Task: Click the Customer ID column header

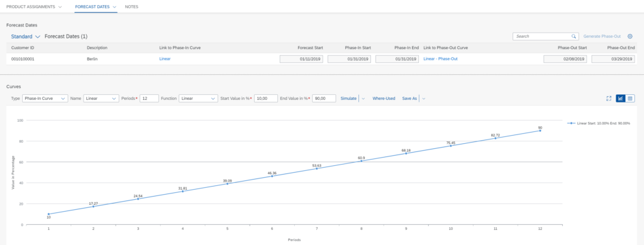Action: click(23, 48)
